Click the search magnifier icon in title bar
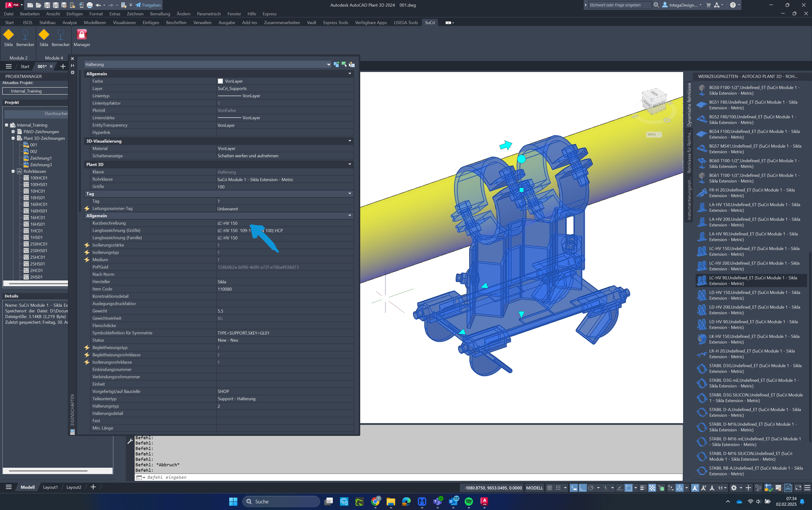812x510 pixels. tap(656, 5)
